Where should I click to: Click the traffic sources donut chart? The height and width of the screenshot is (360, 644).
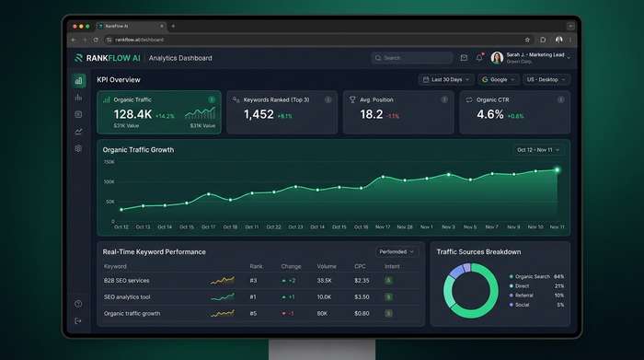click(471, 291)
